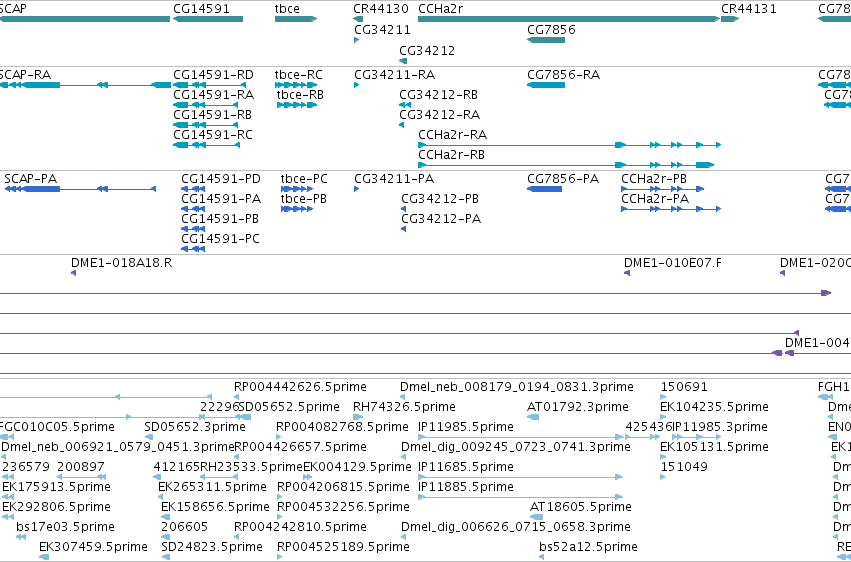Select the RP004442626.5prime EST label
The image size is (851, 562).
coord(300,386)
